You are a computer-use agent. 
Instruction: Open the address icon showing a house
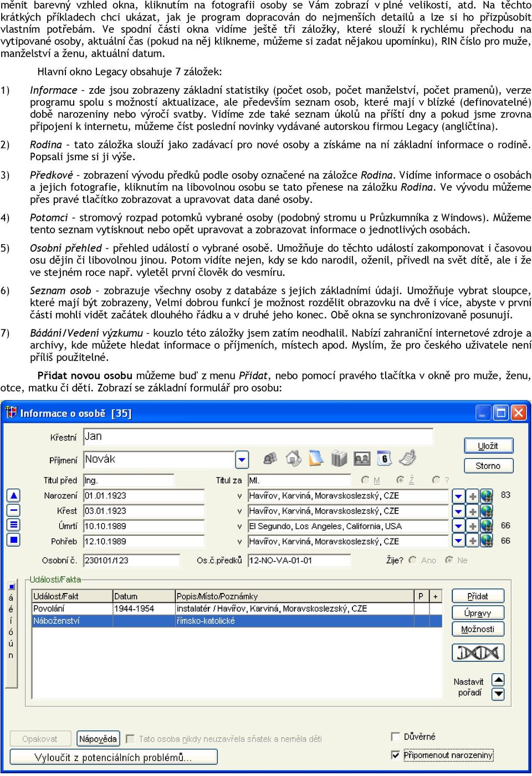tap(294, 458)
